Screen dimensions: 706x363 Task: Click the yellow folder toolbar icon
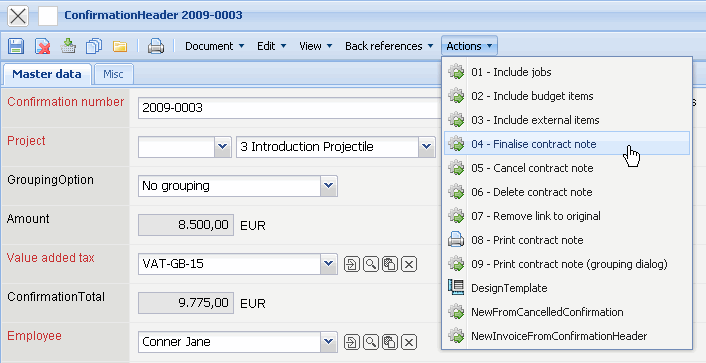pyautogui.click(x=120, y=46)
